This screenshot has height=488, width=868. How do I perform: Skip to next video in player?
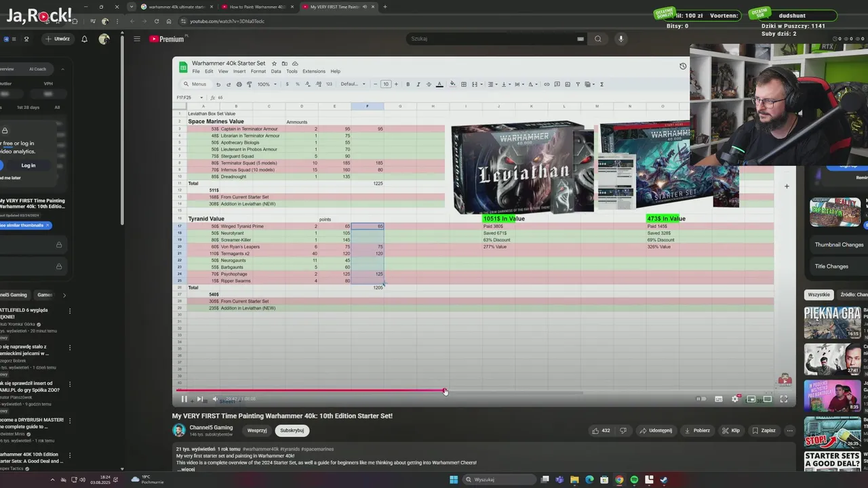pos(199,399)
